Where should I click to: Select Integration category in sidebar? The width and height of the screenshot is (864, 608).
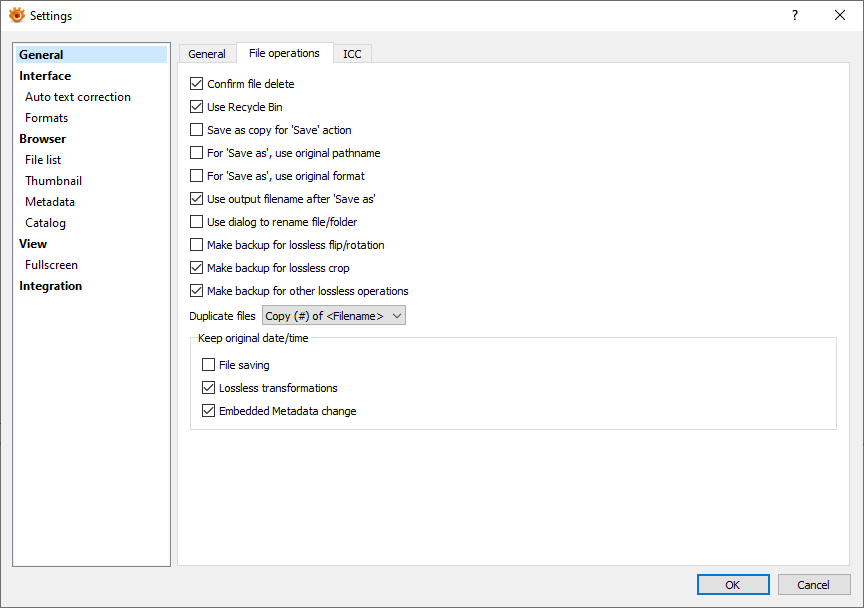[50, 286]
